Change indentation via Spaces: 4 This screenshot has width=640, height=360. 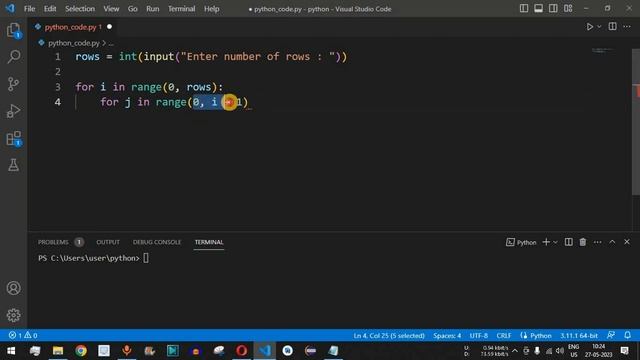(447, 336)
